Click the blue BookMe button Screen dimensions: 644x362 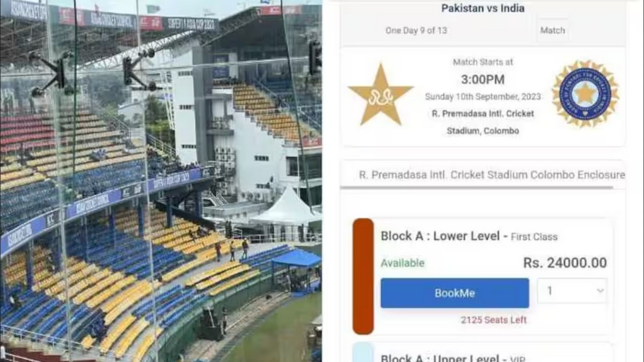coord(455,293)
